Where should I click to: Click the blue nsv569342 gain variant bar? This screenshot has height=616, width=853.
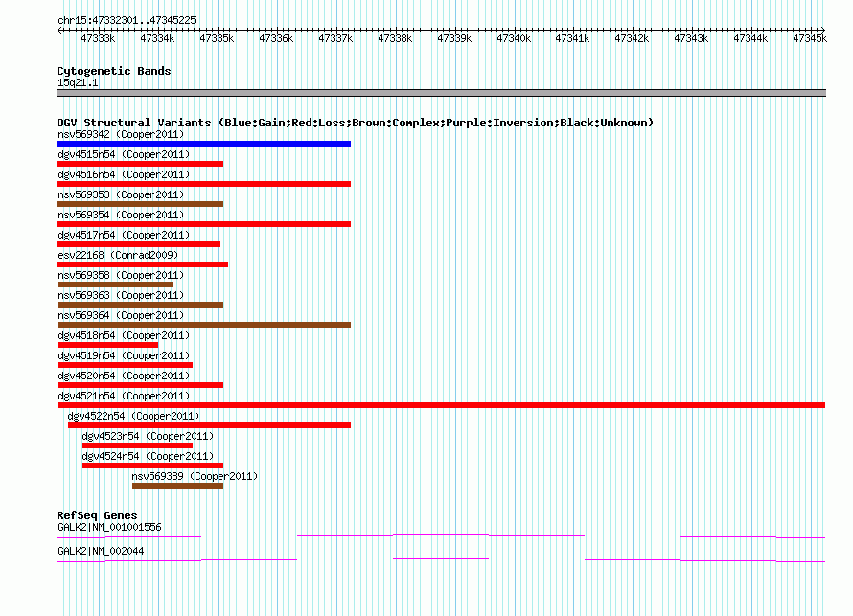(203, 144)
